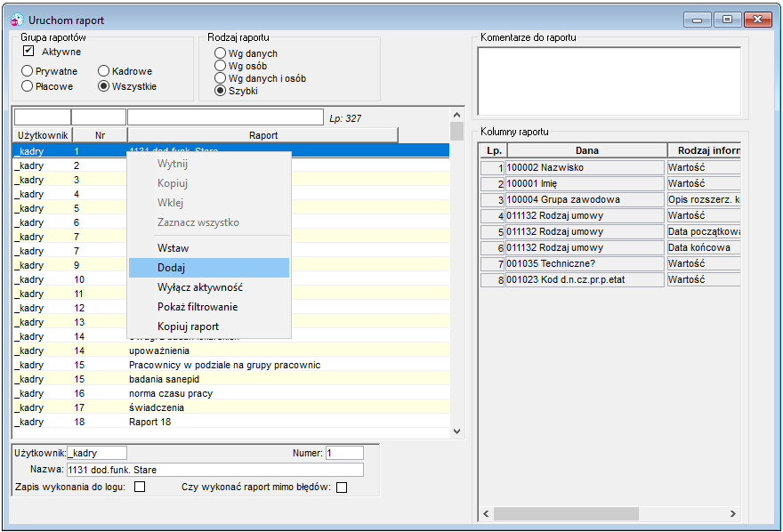Click the columns table scroll left arrow

[486, 513]
